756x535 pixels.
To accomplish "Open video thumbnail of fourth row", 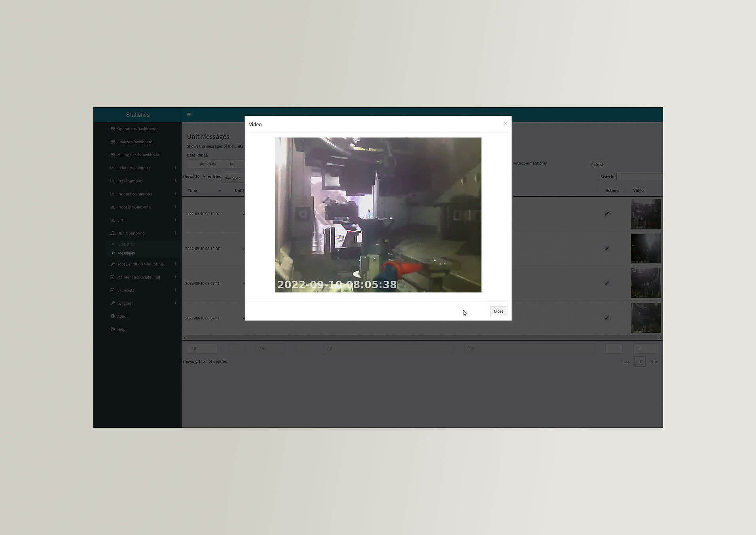I will [x=646, y=318].
